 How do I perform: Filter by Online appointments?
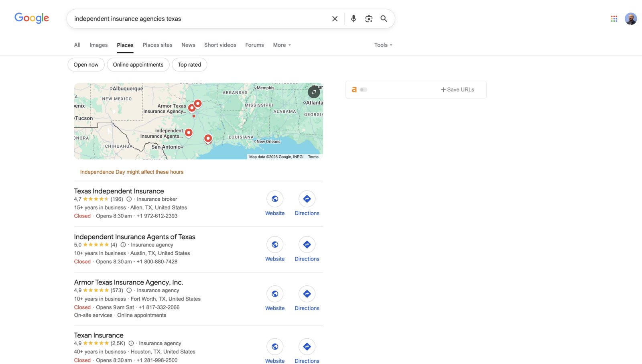(138, 65)
